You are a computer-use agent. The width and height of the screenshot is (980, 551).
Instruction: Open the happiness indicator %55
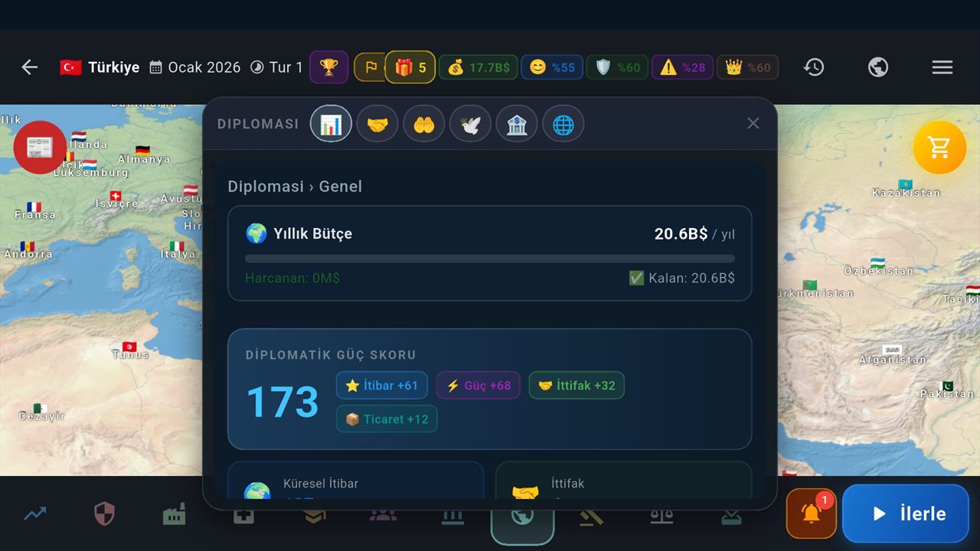pyautogui.click(x=552, y=67)
